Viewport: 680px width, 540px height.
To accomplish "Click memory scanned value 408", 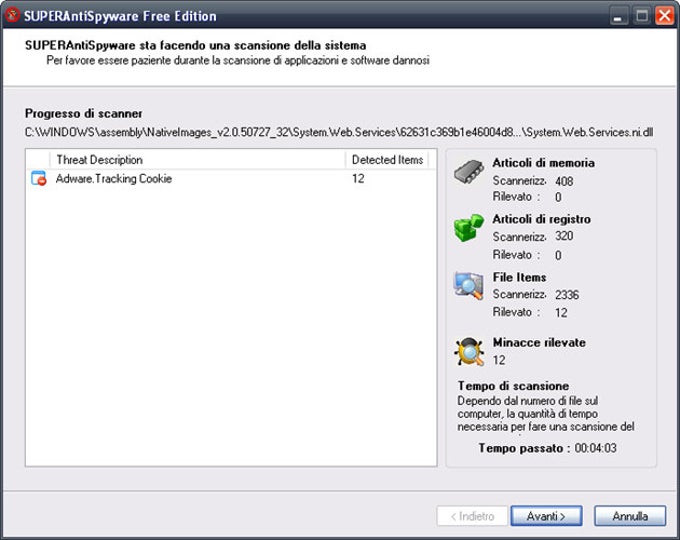I will point(564,181).
